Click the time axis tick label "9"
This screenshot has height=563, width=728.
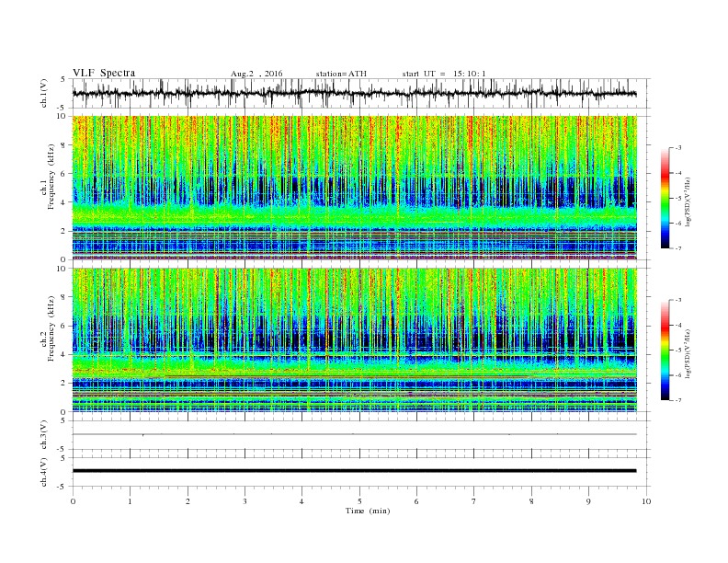coord(588,501)
